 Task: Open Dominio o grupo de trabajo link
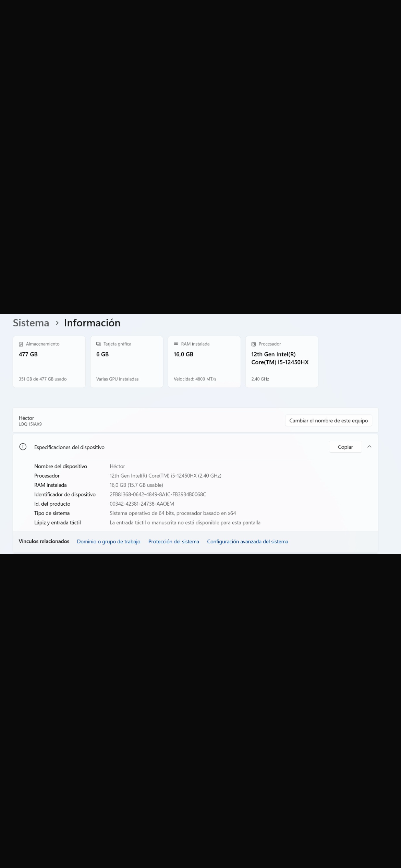[109, 541]
